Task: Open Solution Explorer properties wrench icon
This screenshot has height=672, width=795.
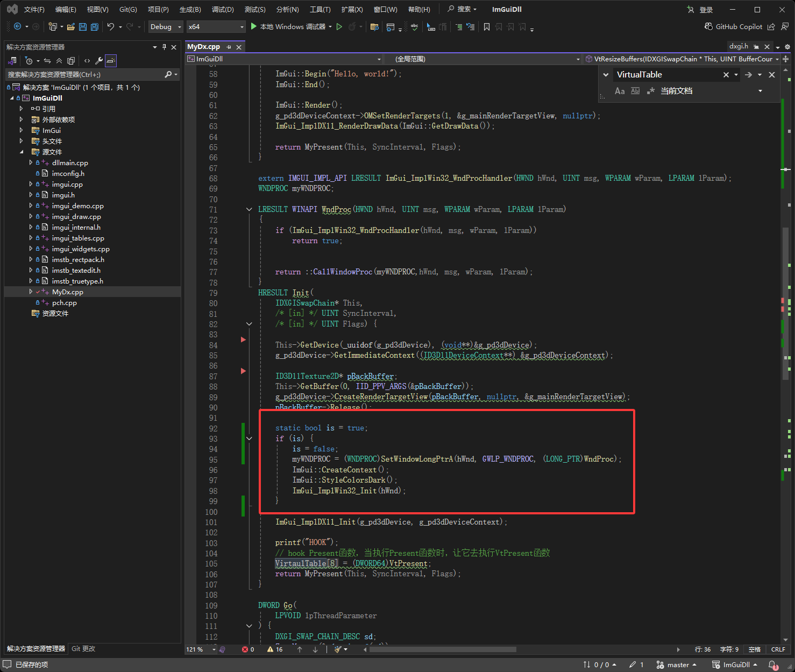Action: tap(99, 61)
